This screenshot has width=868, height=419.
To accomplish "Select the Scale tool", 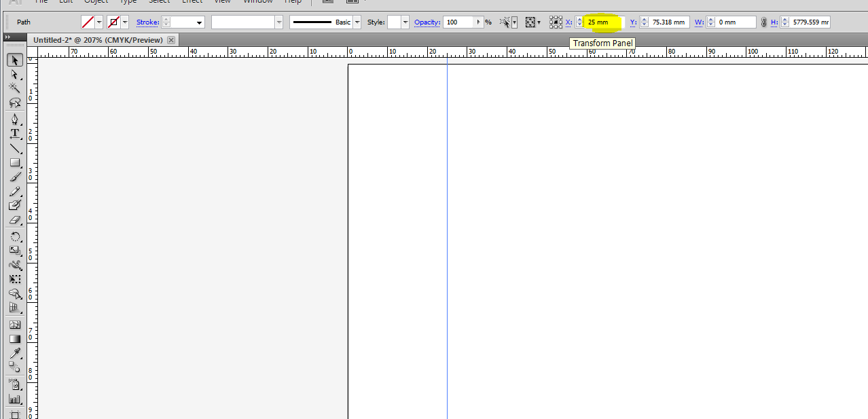I will pyautogui.click(x=14, y=251).
